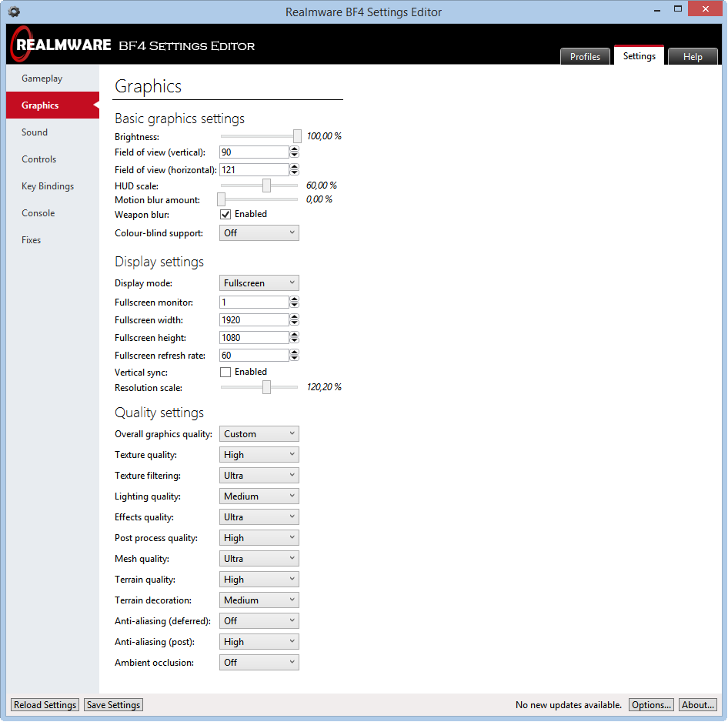Open the Options... dialog
Screen dimensions: 728x722
tap(651, 704)
